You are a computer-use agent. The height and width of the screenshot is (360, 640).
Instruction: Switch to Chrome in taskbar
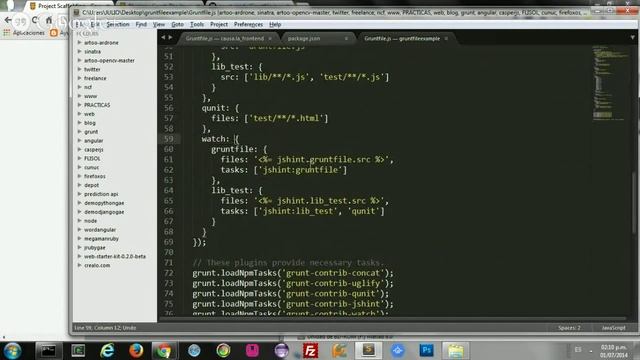(x=164, y=351)
